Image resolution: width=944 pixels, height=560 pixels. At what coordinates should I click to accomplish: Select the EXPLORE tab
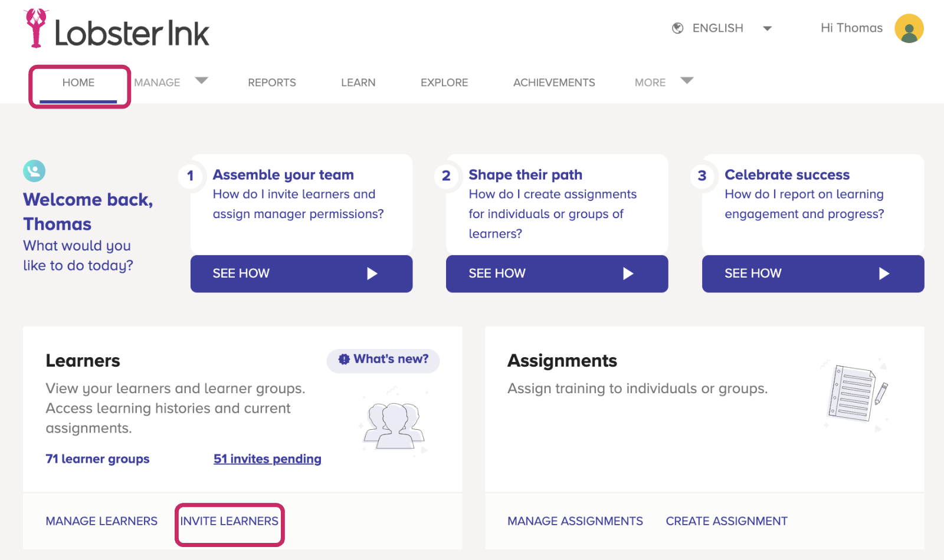click(444, 83)
